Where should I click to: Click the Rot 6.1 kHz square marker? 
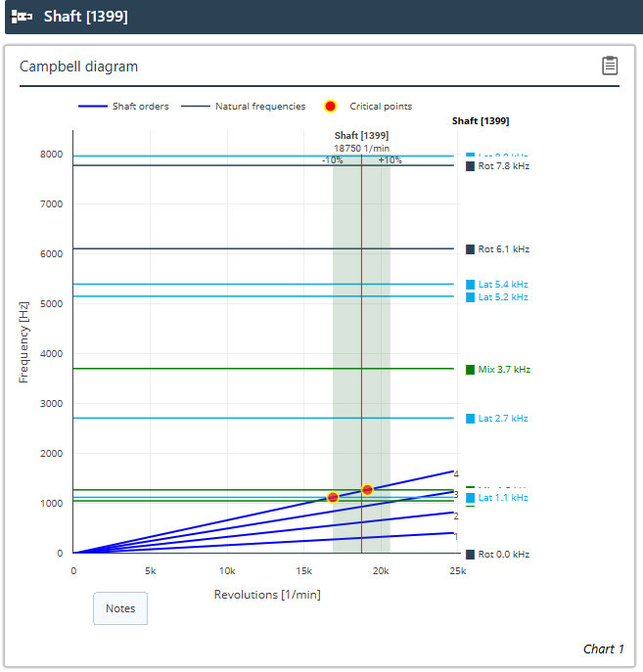470,249
